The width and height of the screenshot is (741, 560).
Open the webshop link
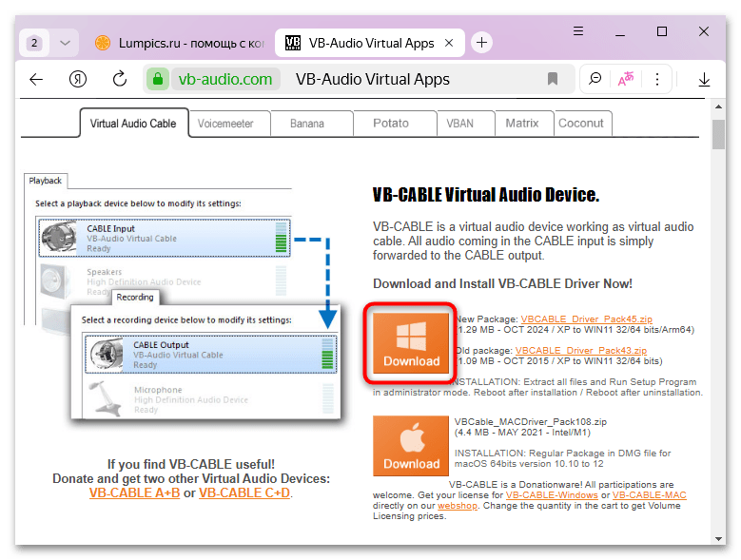457,506
